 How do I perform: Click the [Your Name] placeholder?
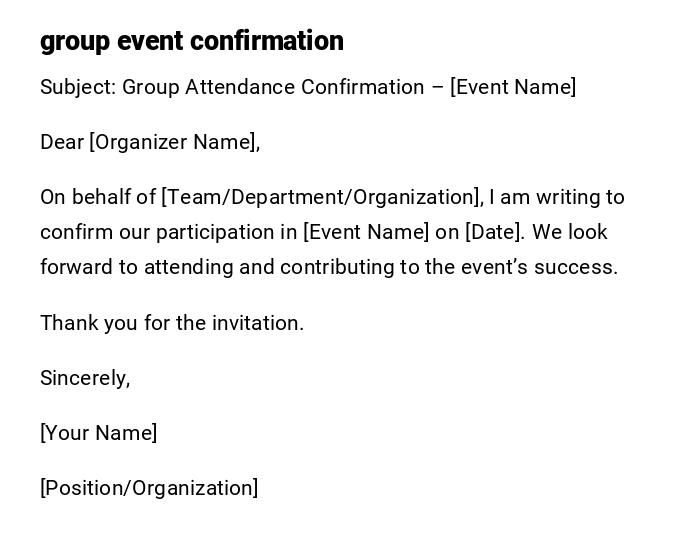pyautogui.click(x=98, y=433)
